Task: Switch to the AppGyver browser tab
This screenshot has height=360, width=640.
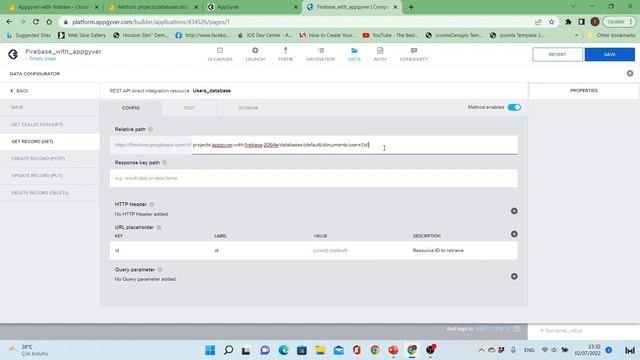Action: (252, 7)
